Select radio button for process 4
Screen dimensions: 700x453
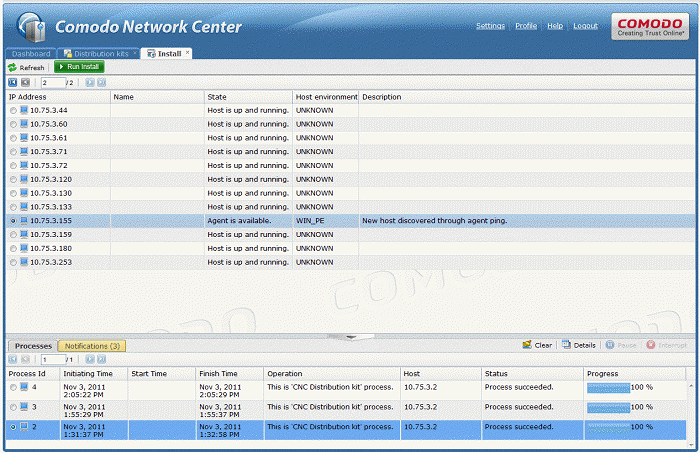(13, 387)
